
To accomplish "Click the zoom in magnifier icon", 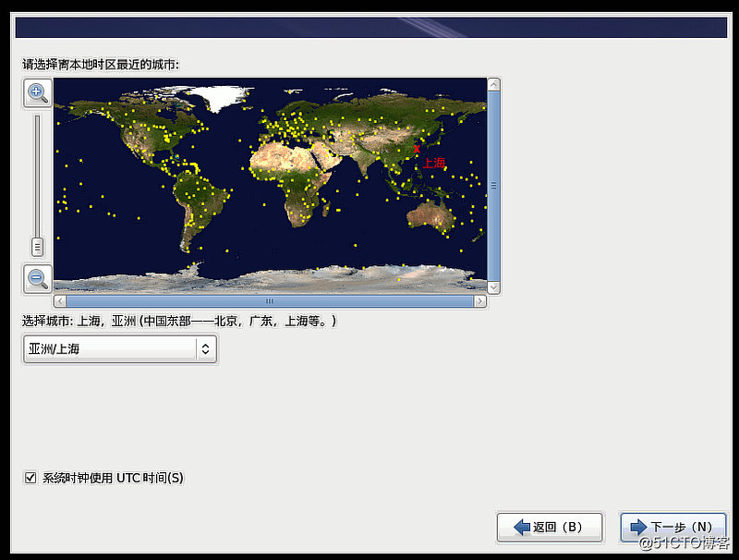I will pyautogui.click(x=38, y=92).
